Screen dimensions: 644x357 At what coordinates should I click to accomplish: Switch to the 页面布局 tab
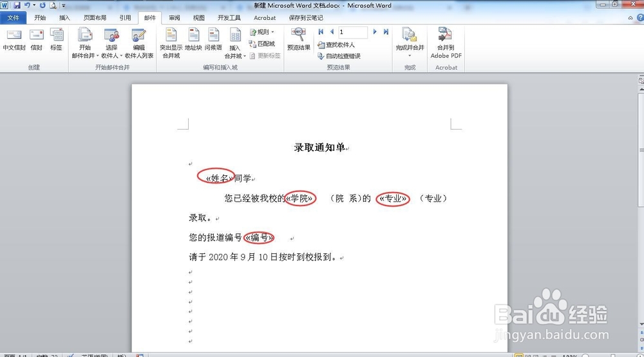95,17
